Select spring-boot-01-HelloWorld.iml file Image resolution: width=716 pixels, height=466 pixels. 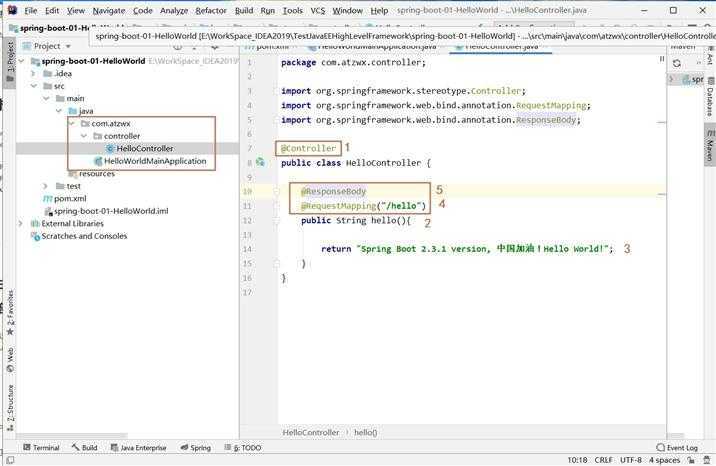(111, 211)
